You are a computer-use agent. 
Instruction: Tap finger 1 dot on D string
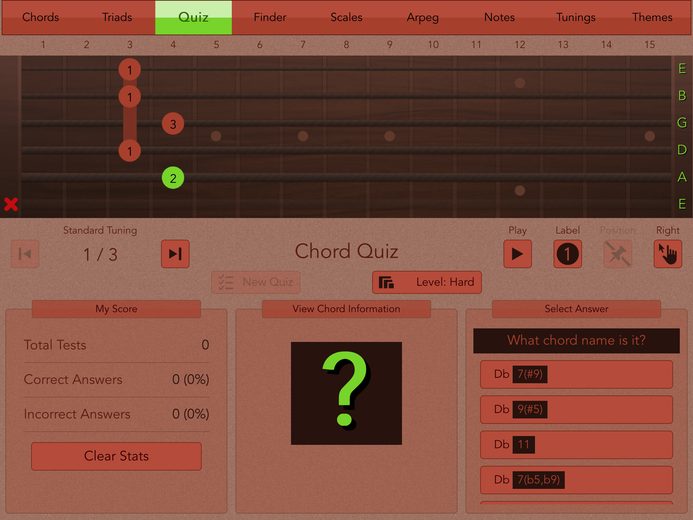tap(129, 151)
